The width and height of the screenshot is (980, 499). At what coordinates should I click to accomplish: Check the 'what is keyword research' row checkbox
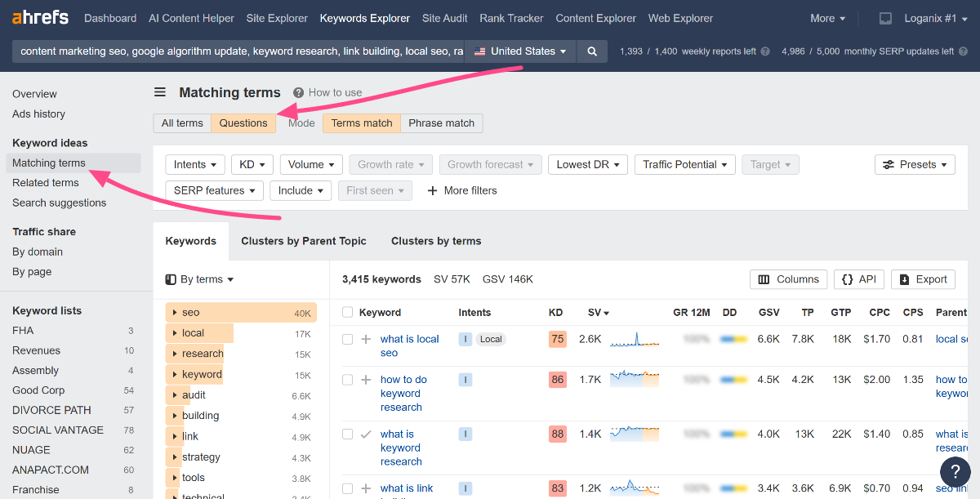point(348,434)
